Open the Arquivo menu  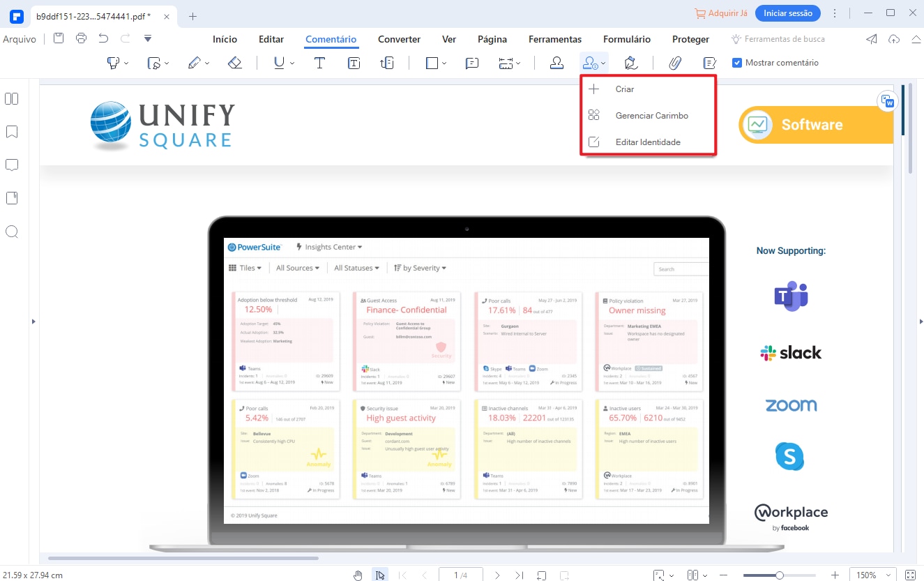pos(20,39)
